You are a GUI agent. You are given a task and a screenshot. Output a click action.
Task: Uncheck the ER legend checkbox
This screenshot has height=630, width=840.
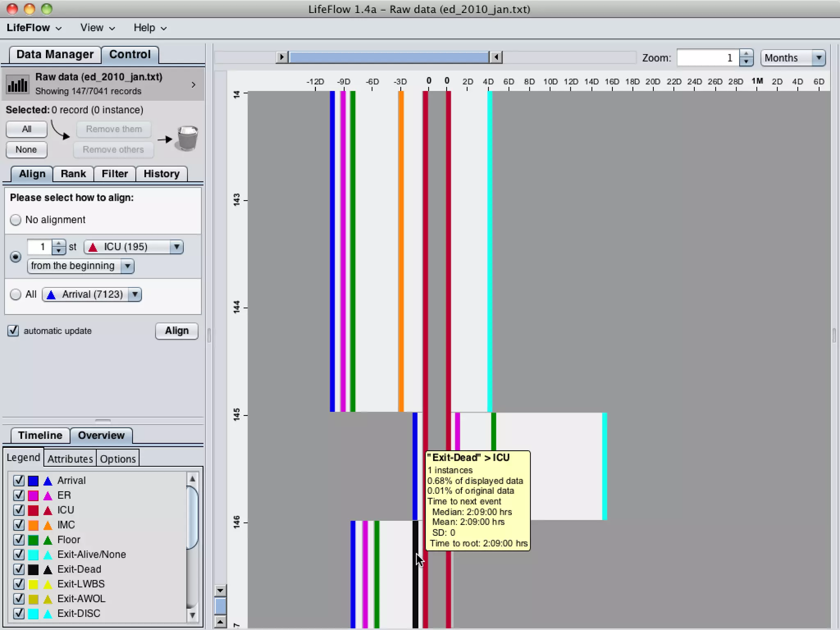(19, 495)
